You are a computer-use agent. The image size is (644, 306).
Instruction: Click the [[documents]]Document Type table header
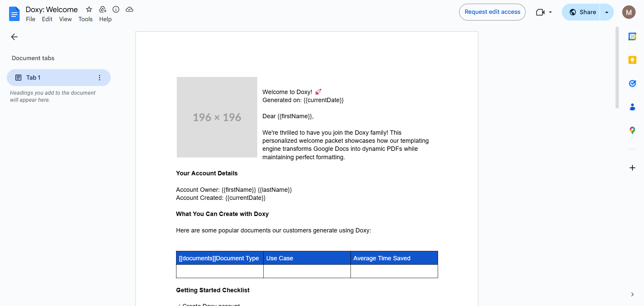pyautogui.click(x=220, y=258)
